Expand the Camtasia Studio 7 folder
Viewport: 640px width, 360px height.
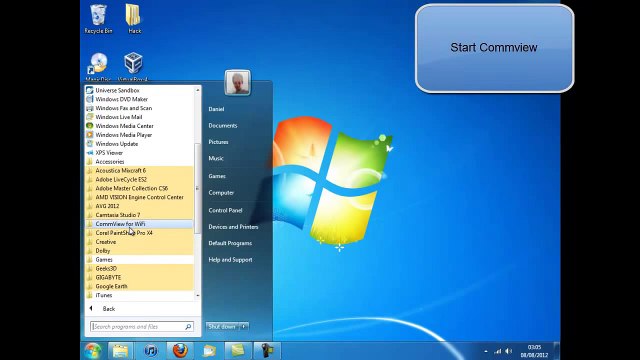click(x=139, y=215)
